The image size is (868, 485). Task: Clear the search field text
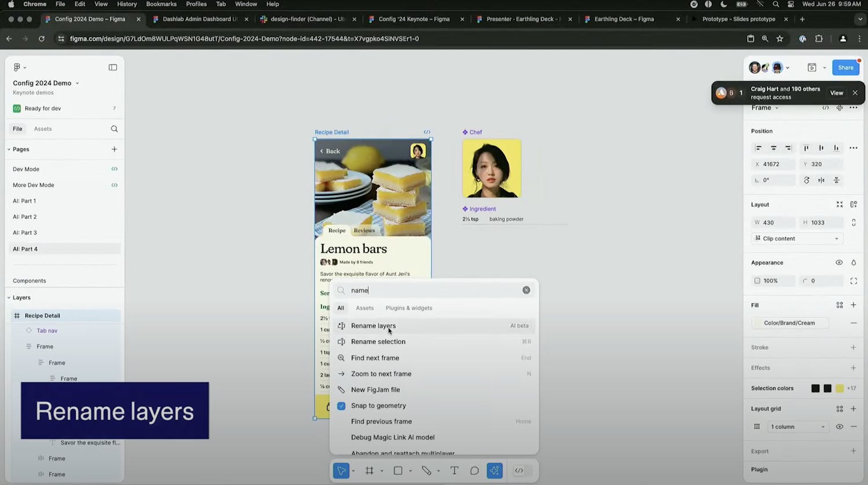point(526,290)
